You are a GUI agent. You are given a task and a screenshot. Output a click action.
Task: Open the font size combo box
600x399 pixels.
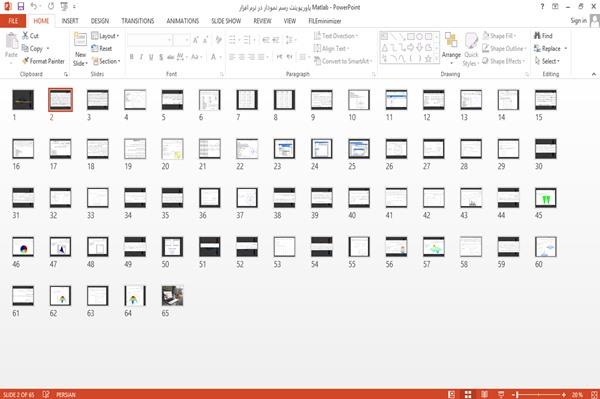(x=181, y=40)
